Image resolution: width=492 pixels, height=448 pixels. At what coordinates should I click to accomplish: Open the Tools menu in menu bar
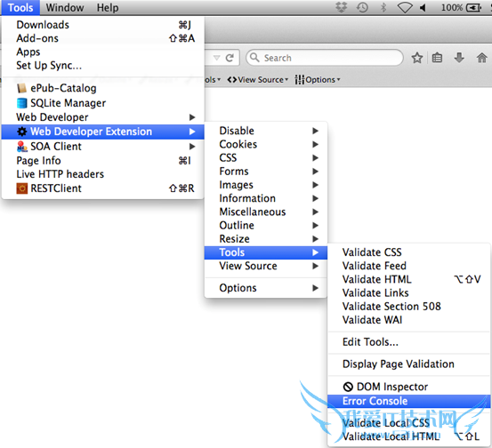(x=20, y=7)
